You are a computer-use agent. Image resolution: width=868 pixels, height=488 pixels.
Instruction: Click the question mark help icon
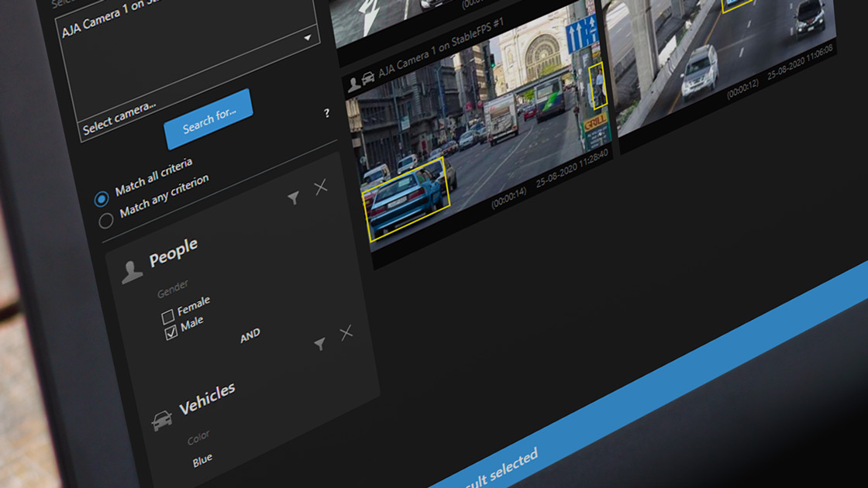326,113
